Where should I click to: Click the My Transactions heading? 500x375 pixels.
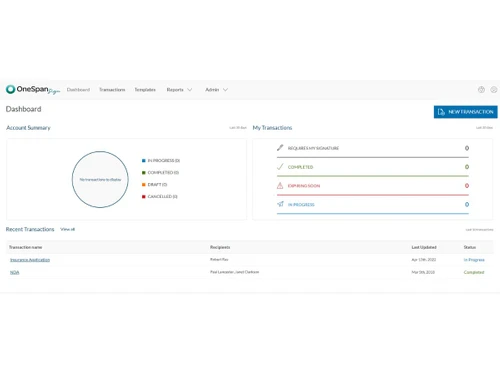click(x=272, y=128)
